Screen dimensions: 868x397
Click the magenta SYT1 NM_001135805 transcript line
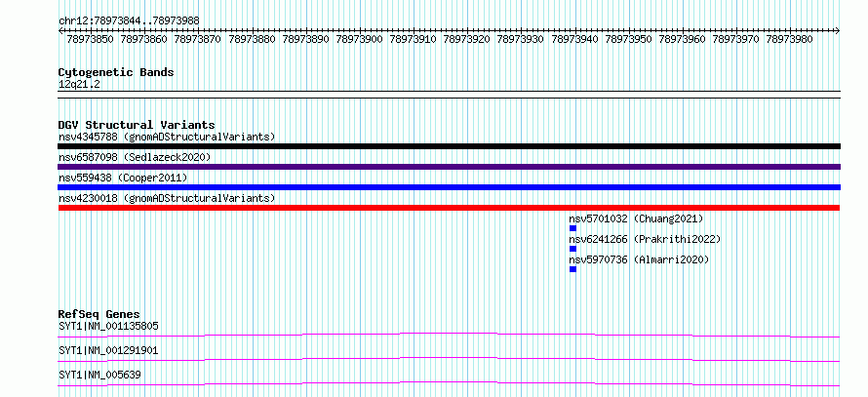449,335
